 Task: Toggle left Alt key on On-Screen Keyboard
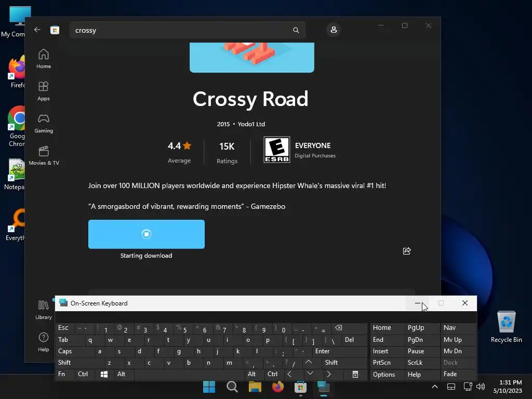[124, 374]
